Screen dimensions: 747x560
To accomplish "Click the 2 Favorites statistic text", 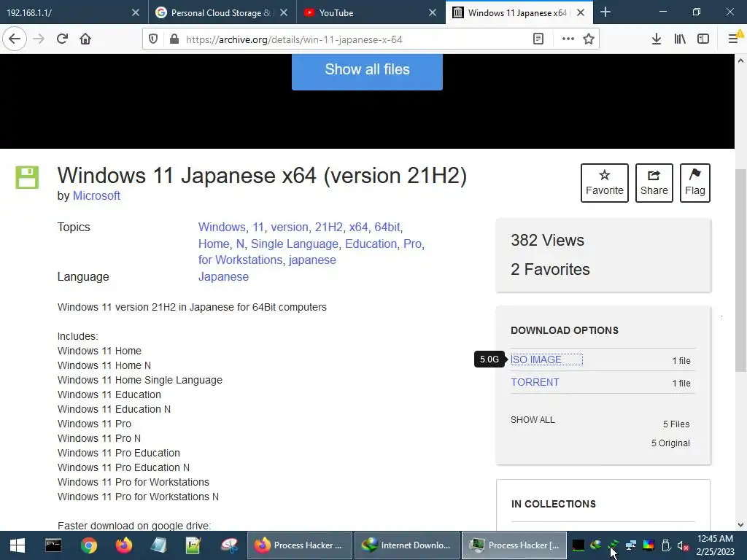I will [550, 270].
